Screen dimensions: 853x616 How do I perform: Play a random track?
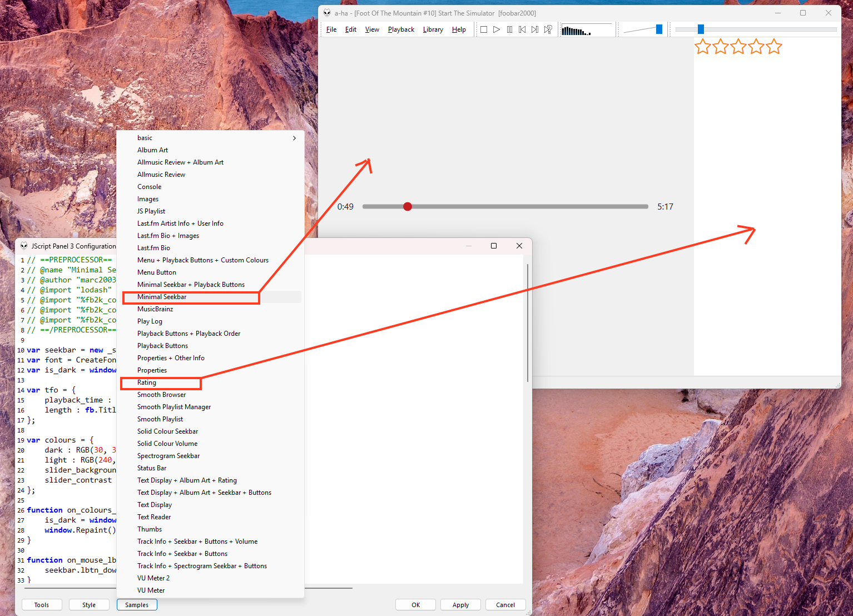point(548,29)
